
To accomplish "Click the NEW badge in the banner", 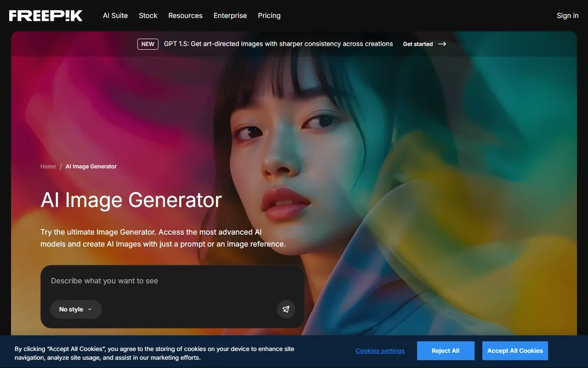I will pos(147,44).
